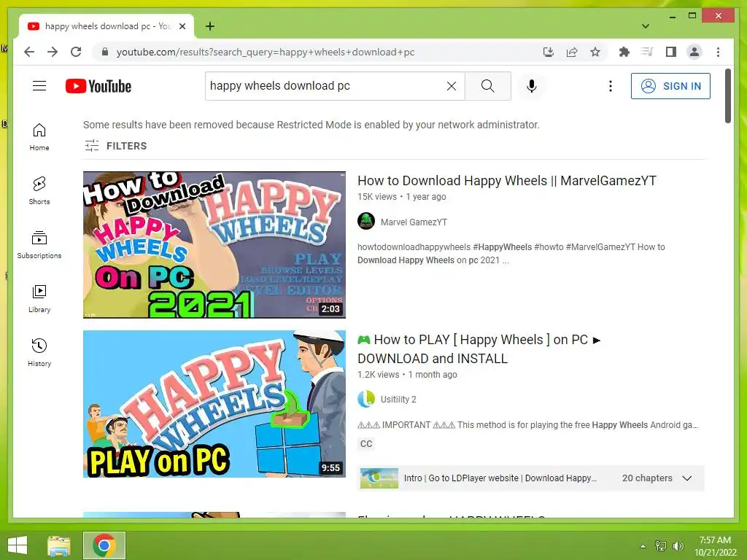The height and width of the screenshot is (560, 747).
Task: Toggle the Chrome side panel
Action: [x=671, y=52]
